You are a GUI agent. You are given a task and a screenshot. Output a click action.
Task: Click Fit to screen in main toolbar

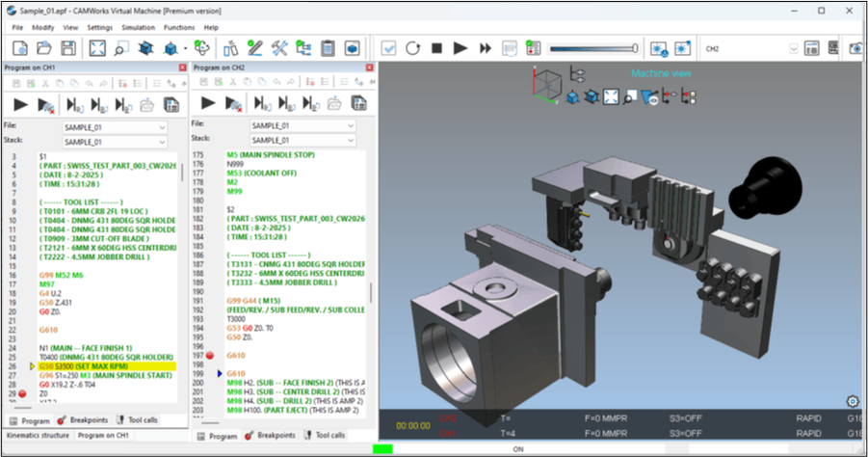click(x=97, y=48)
